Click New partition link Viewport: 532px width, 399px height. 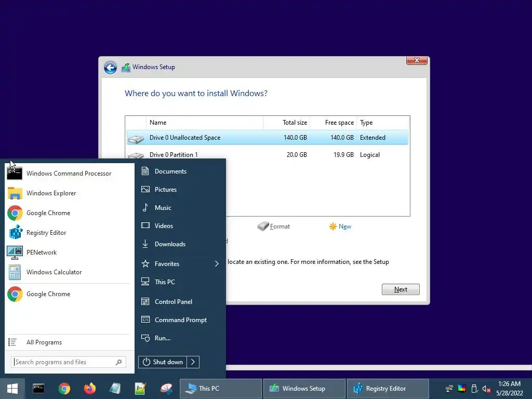[x=340, y=227]
